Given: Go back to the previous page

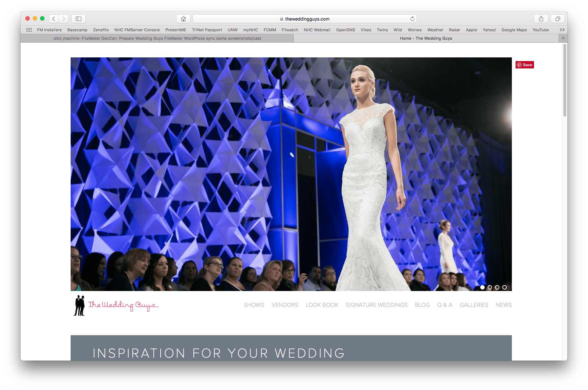Looking at the screenshot, I should click(x=54, y=19).
